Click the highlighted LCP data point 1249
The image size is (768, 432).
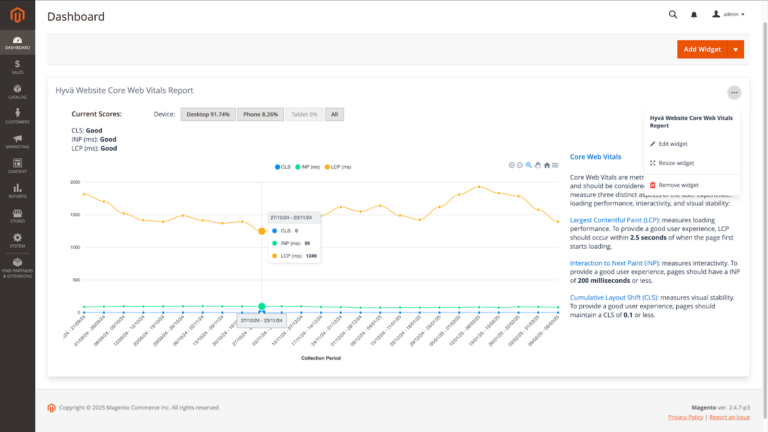(262, 231)
